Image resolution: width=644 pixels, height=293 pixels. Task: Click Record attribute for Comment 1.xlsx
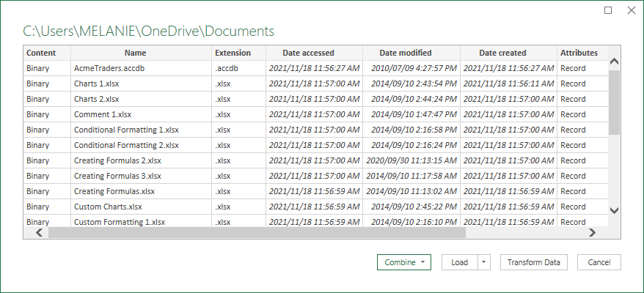pyautogui.click(x=573, y=114)
